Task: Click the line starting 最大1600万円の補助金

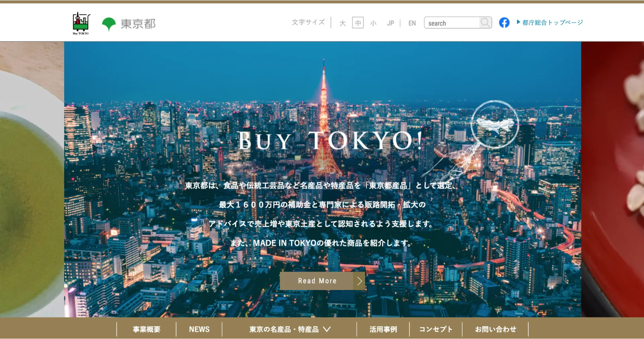Action: tap(322, 204)
